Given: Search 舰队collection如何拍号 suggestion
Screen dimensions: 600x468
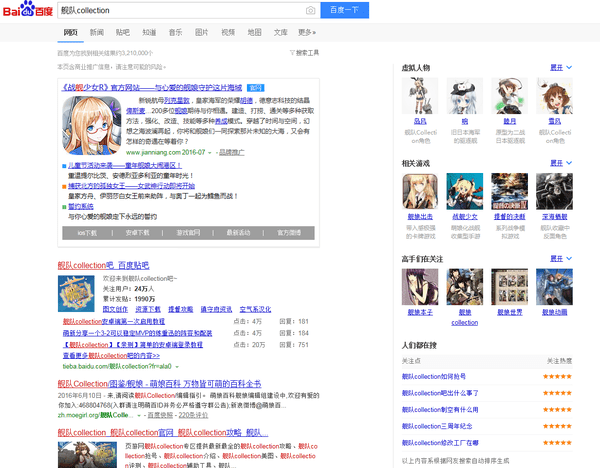Looking at the screenshot, I should [434, 377].
